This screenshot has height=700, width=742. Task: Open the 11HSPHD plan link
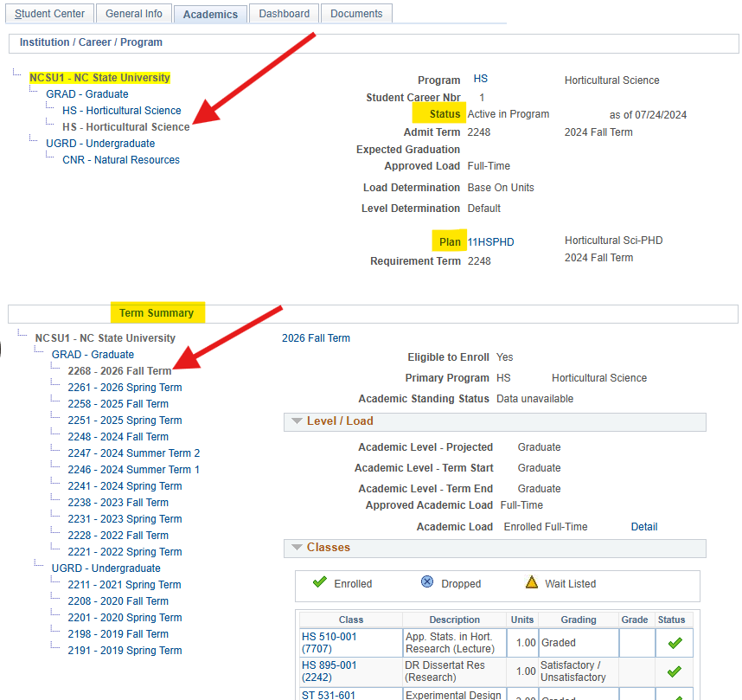pyautogui.click(x=490, y=242)
